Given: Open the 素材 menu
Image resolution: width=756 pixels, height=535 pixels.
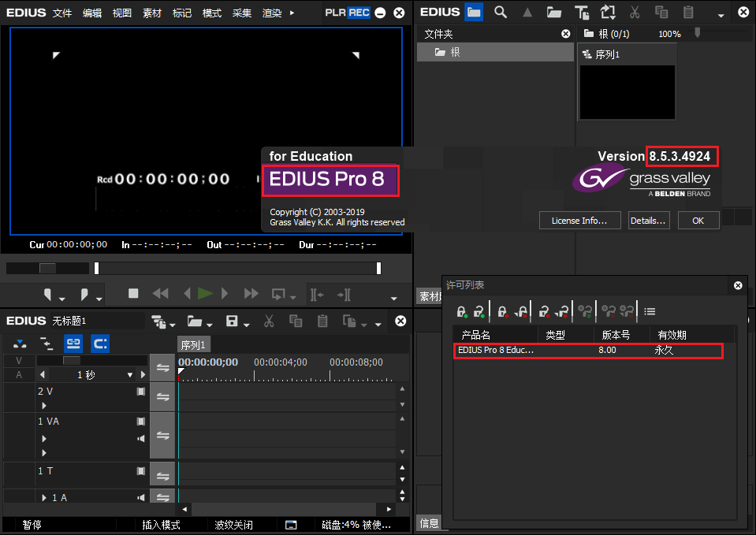Looking at the screenshot, I should point(152,13).
